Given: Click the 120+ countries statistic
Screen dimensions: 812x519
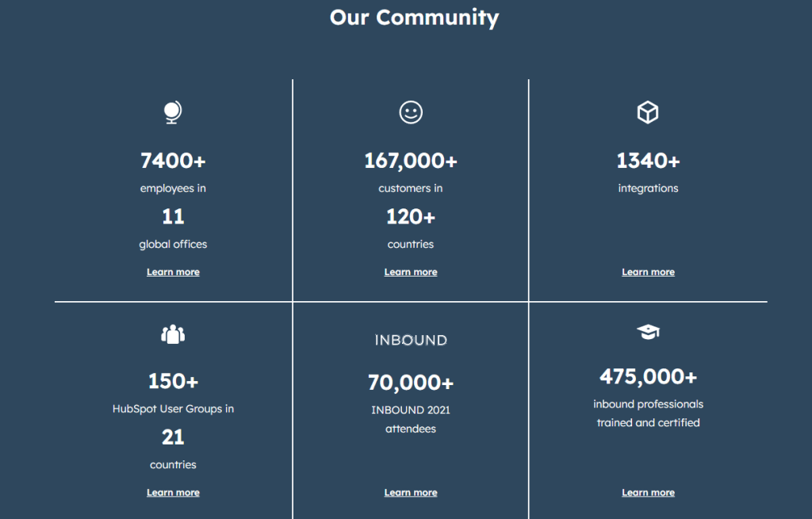Looking at the screenshot, I should (x=410, y=216).
